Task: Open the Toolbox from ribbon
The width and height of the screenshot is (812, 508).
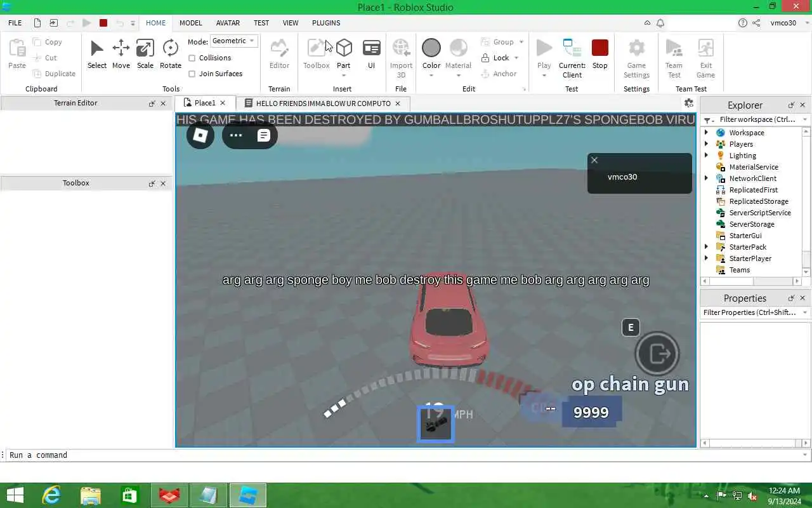Action: point(316,54)
